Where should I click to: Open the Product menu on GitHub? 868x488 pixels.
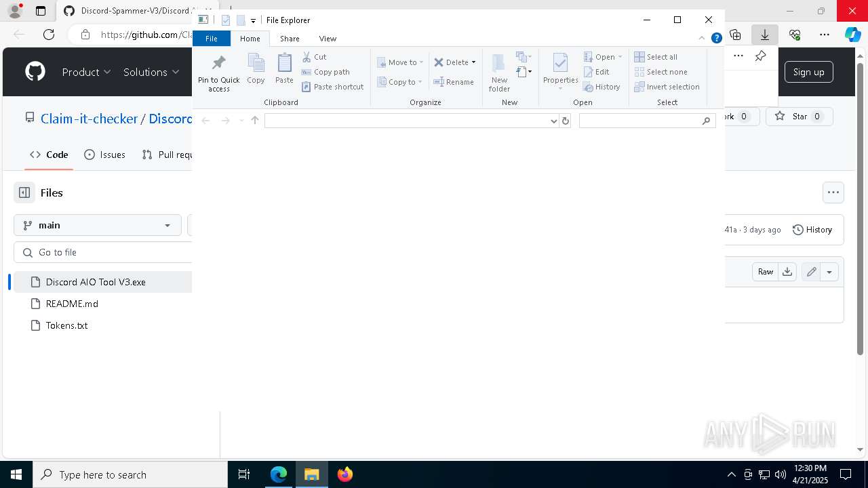(x=86, y=72)
